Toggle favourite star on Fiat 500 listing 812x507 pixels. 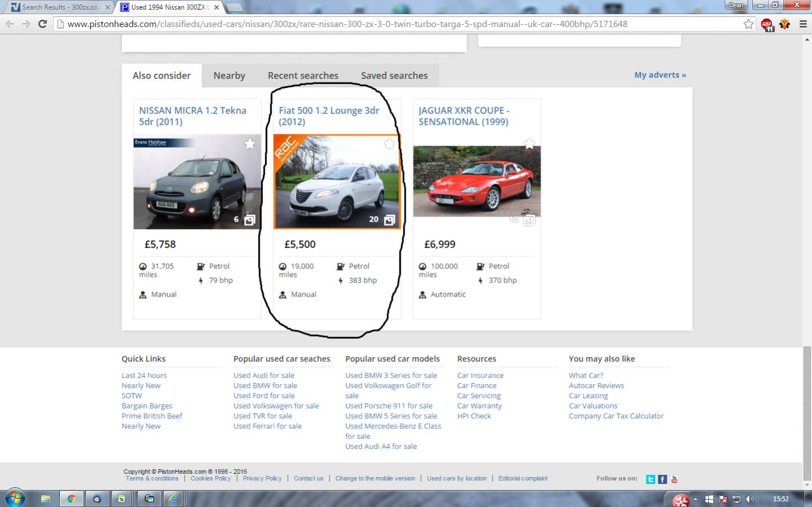389,144
